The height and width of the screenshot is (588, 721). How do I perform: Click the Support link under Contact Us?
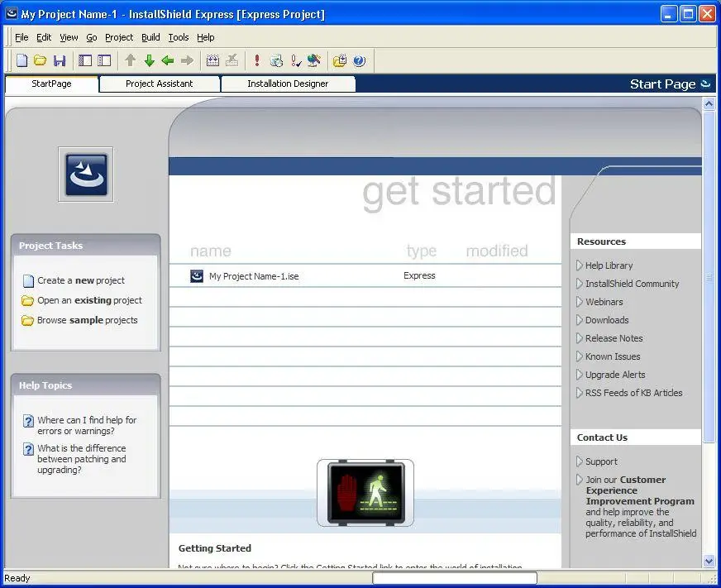[x=601, y=461]
